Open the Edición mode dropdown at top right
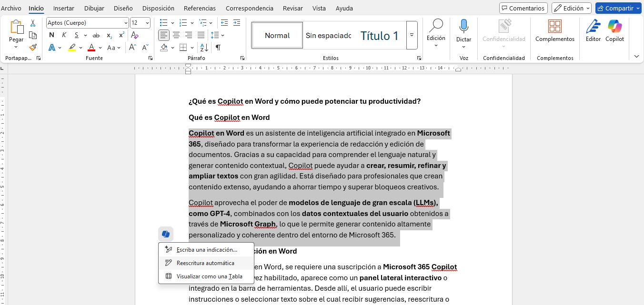Image resolution: width=644 pixels, height=305 pixels. tap(572, 8)
